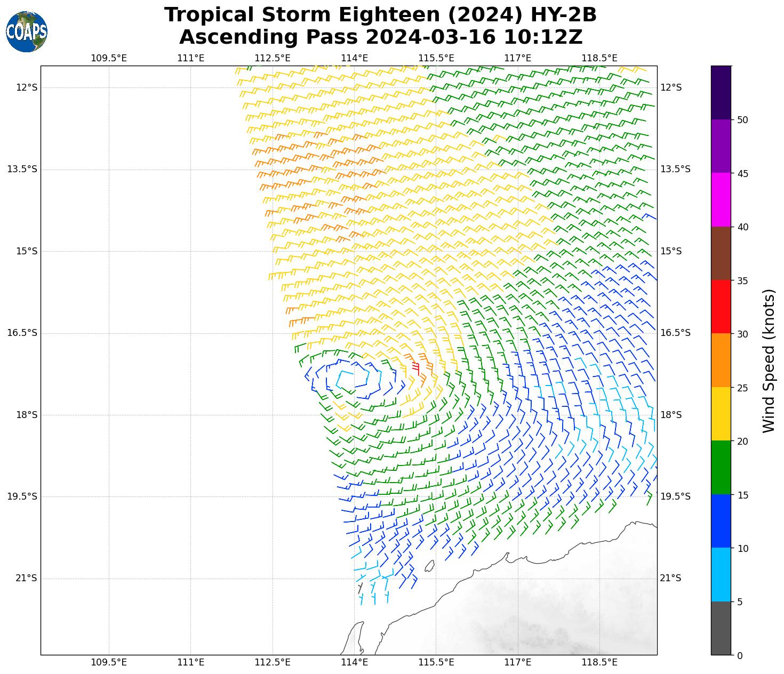Click the "Tropical Storm Eighteen (2024) HY-2B" title
This screenshot has width=784, height=674.
point(380,15)
